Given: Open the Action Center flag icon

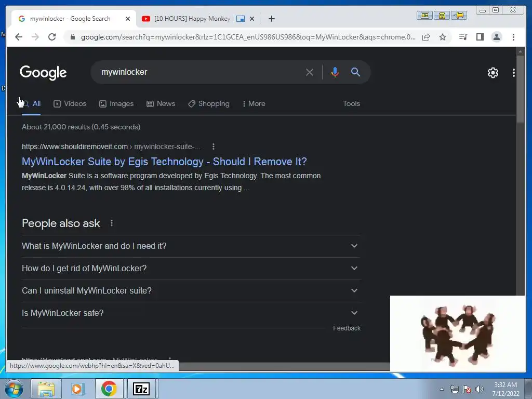Looking at the screenshot, I should coord(467,389).
